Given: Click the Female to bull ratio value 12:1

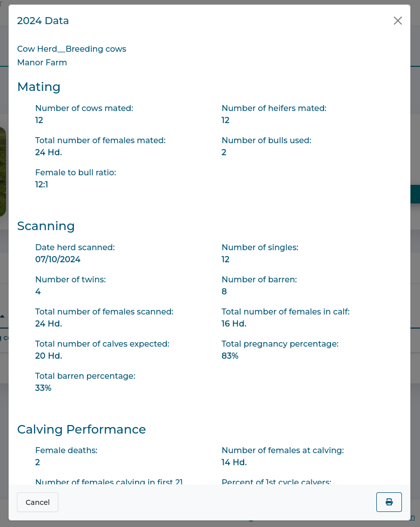Looking at the screenshot, I should click(41, 184).
